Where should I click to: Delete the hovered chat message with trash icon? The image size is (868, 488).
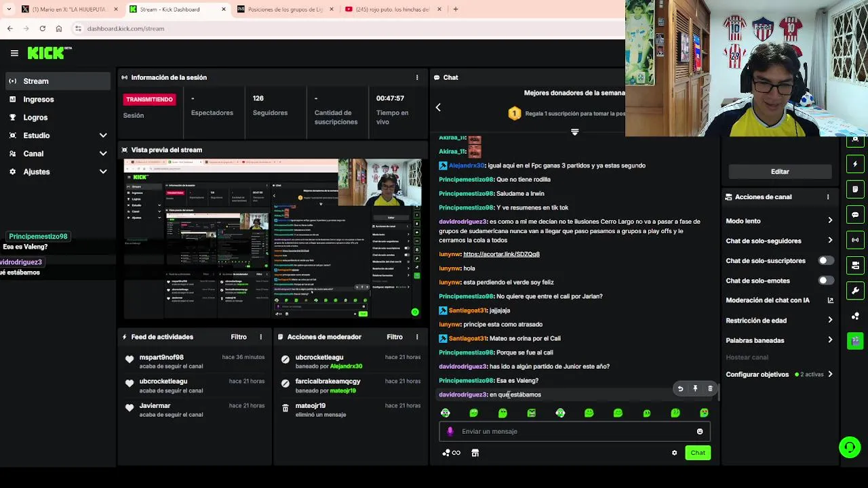[x=710, y=389]
